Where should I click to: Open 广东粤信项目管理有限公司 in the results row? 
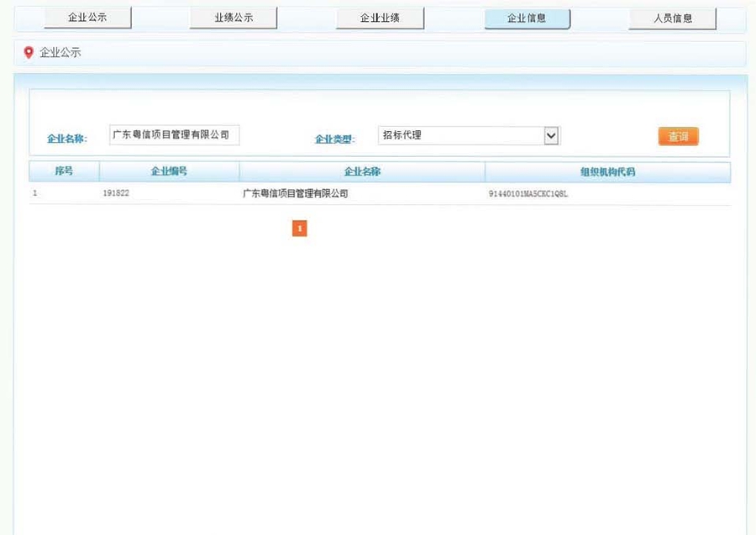coord(295,194)
